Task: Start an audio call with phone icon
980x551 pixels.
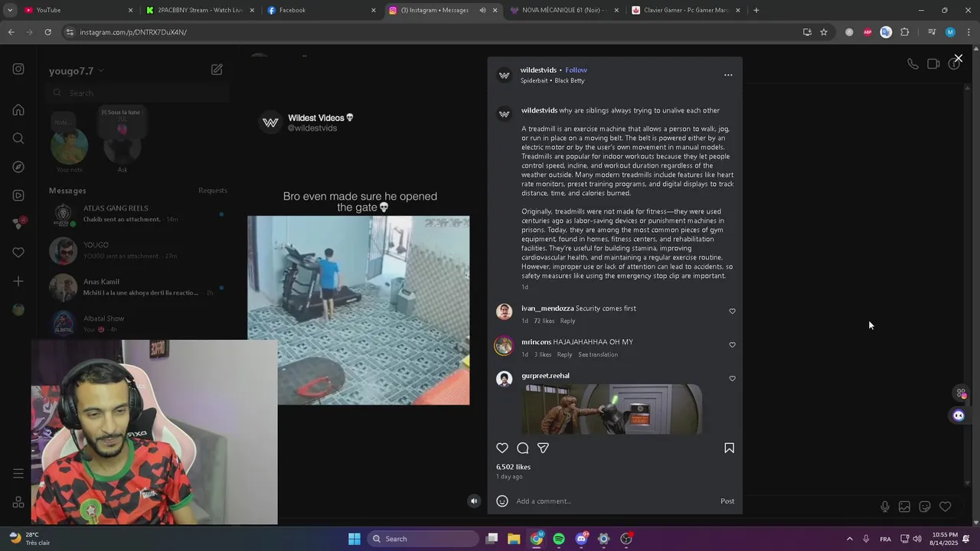Action: tap(913, 64)
